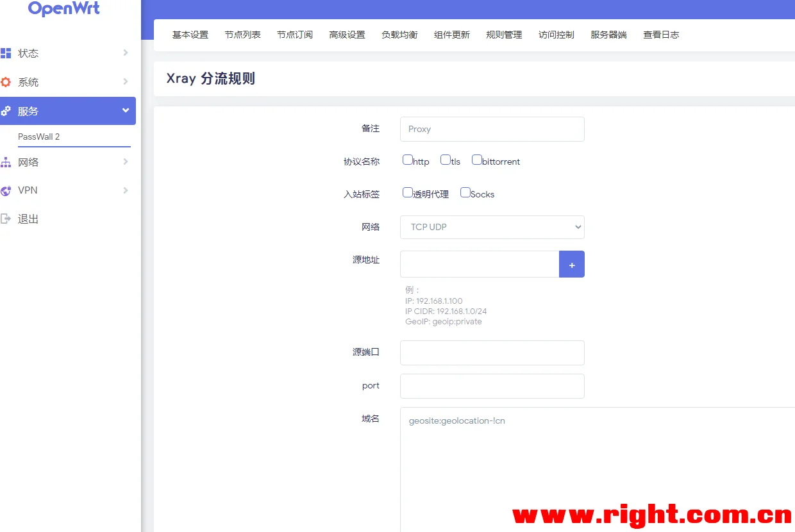The image size is (795, 532).
Task: Switch to the 节点列表 tab
Action: point(242,35)
